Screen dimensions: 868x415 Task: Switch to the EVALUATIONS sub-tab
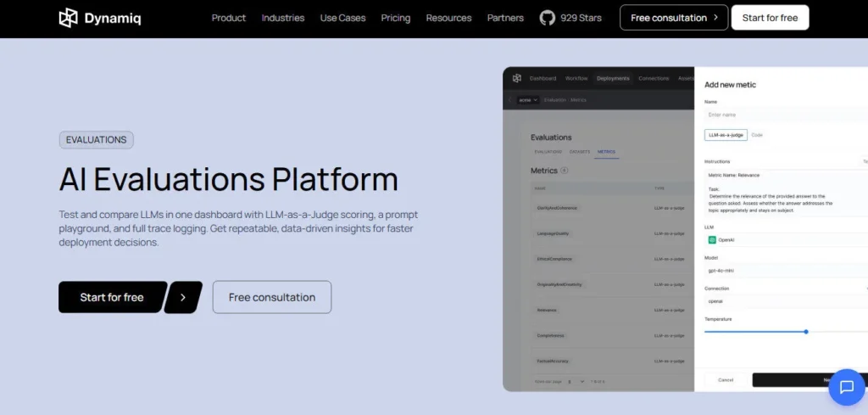tap(548, 152)
